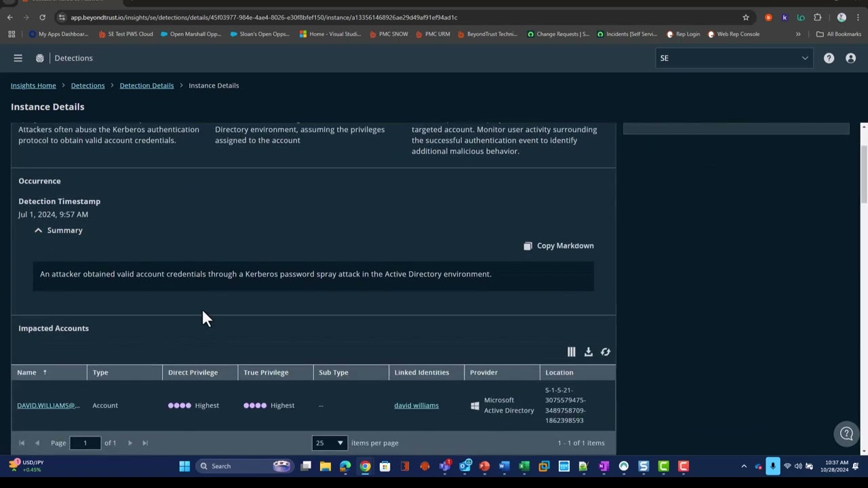The image size is (868, 488).
Task: Launch Word from the taskbar
Action: [504, 466]
